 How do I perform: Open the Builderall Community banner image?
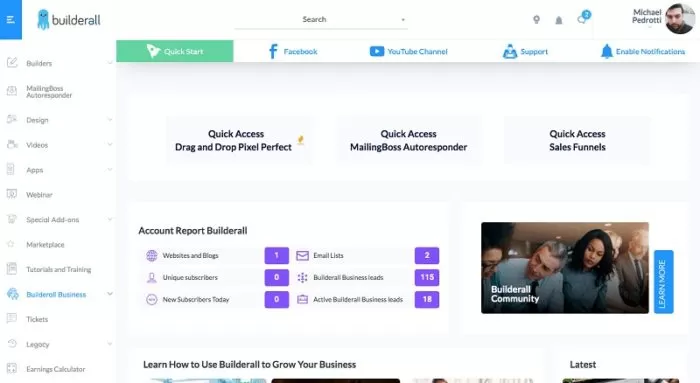(x=565, y=267)
